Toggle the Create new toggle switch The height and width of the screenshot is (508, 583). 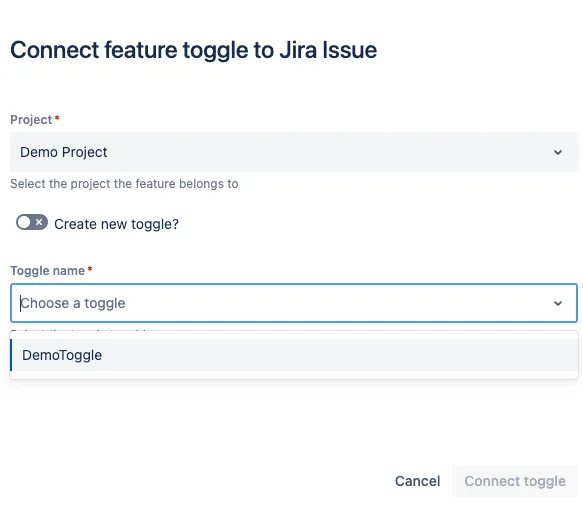pos(32,222)
